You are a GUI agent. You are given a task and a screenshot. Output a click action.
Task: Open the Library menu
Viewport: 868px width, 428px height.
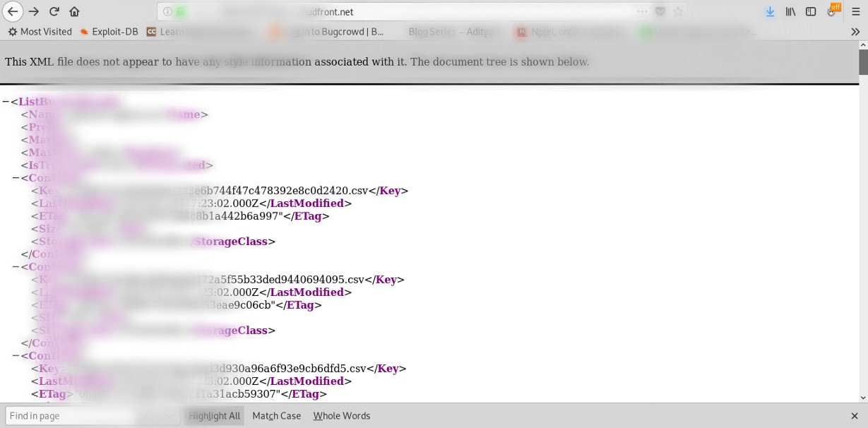pos(791,11)
